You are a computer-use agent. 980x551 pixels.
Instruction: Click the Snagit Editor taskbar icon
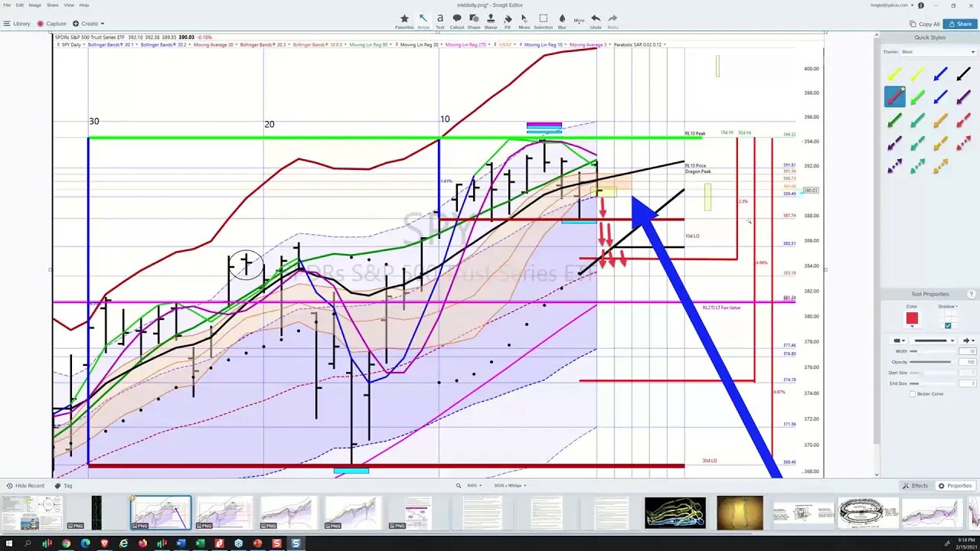pos(296,543)
